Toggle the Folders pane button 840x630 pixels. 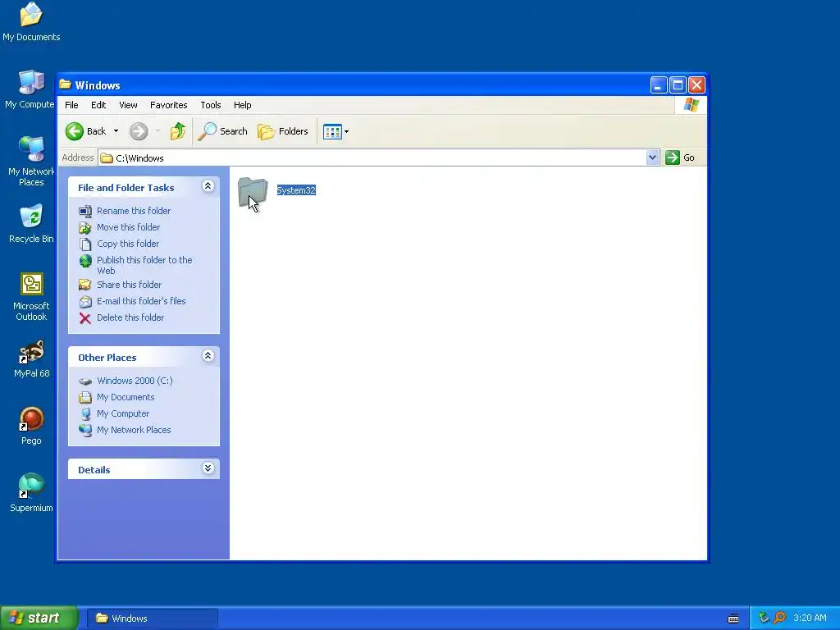point(283,131)
